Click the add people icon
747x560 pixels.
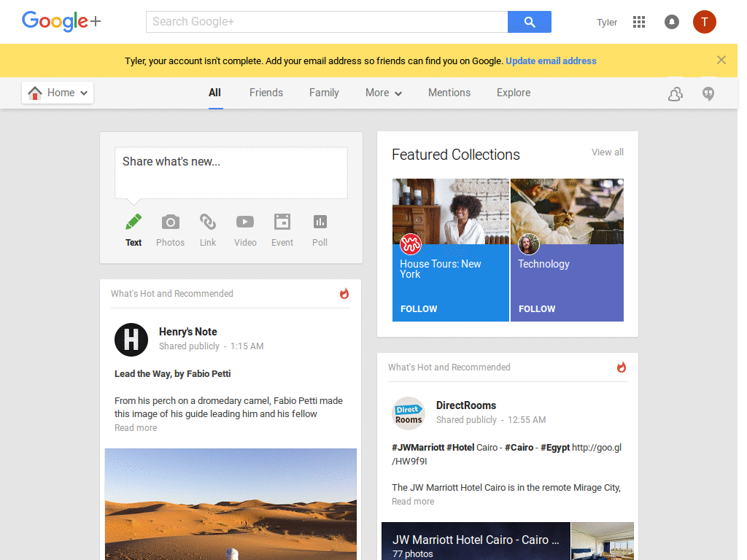pyautogui.click(x=675, y=94)
